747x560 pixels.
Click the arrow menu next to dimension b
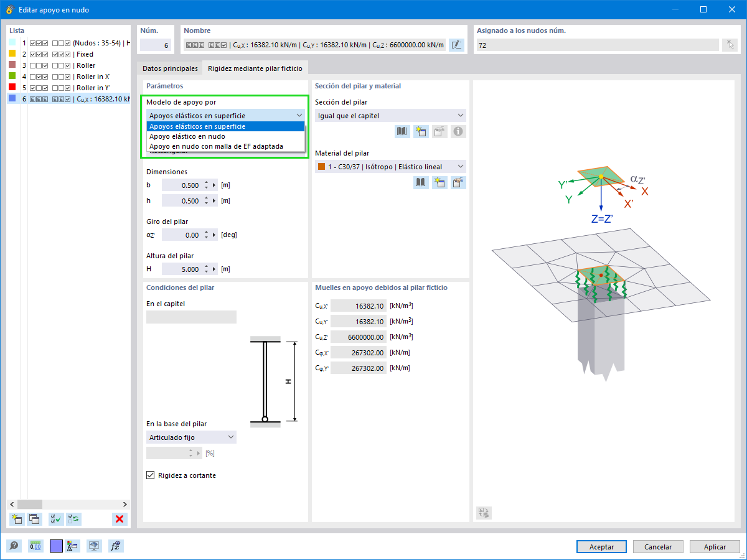(x=215, y=185)
